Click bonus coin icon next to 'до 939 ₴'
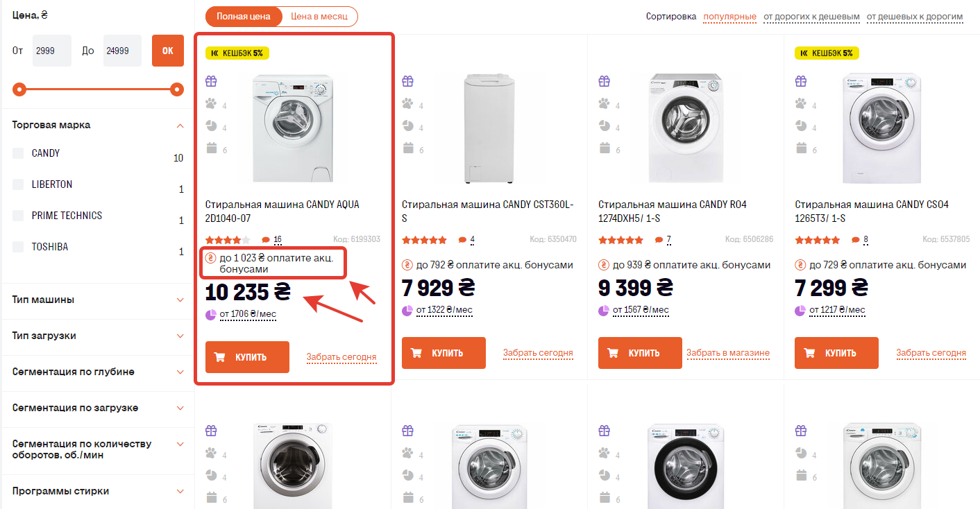Viewport: 980px width, 509px height. point(604,264)
